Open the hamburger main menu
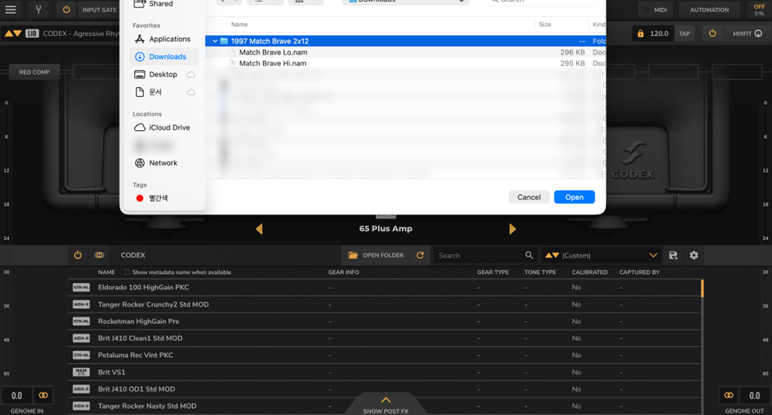The width and height of the screenshot is (772, 415). click(10, 10)
